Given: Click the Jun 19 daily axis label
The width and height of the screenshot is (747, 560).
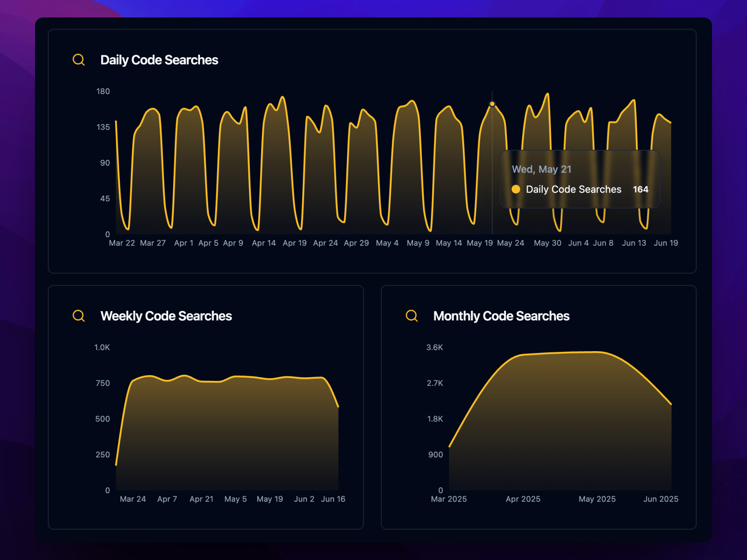Looking at the screenshot, I should 666,243.
